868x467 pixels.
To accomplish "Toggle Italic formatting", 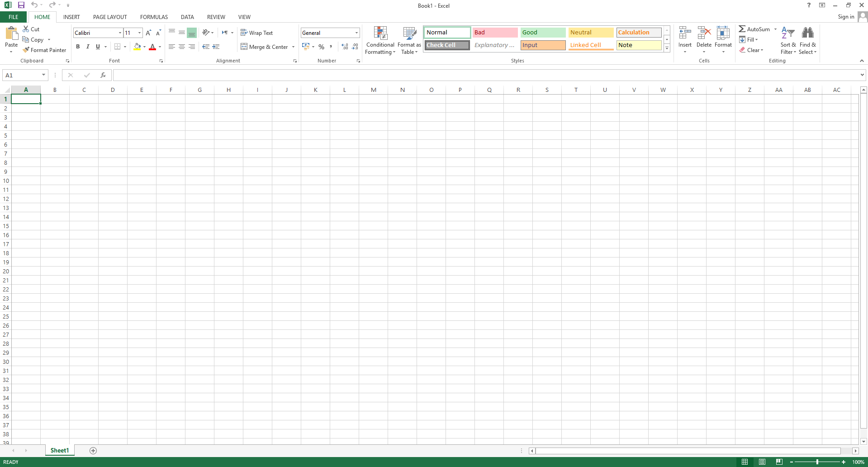I will 88,47.
